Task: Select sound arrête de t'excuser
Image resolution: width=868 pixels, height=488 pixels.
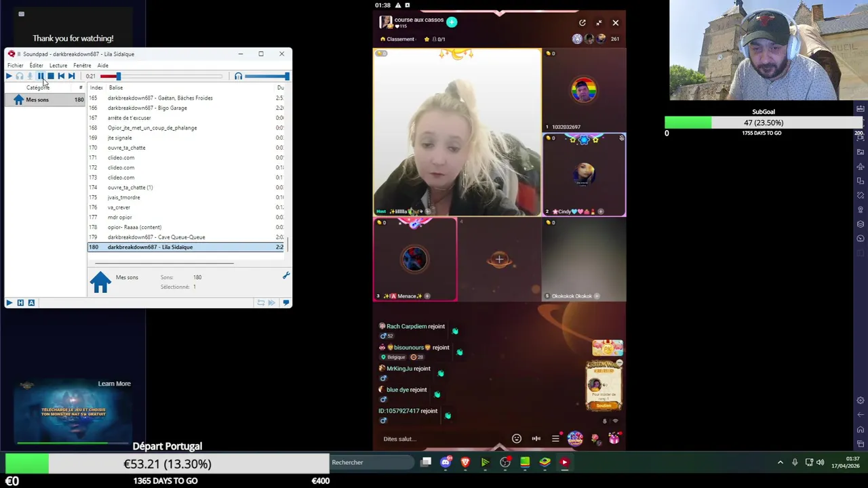Action: [x=187, y=118]
